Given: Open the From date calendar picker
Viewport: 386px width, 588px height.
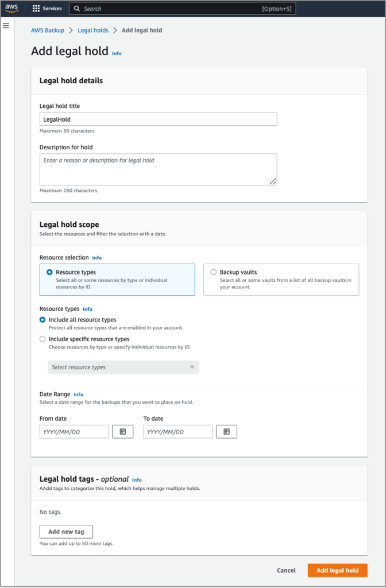Looking at the screenshot, I should coord(122,431).
